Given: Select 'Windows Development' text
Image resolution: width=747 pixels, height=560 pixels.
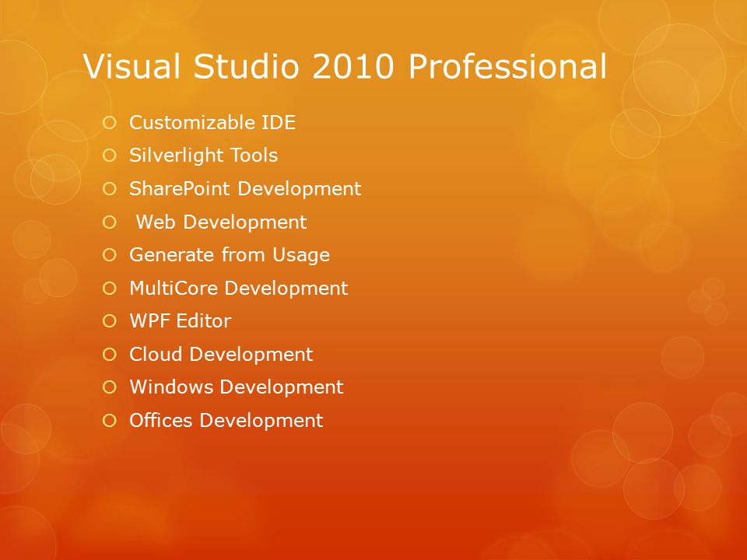Looking at the screenshot, I should pyautogui.click(x=237, y=387).
